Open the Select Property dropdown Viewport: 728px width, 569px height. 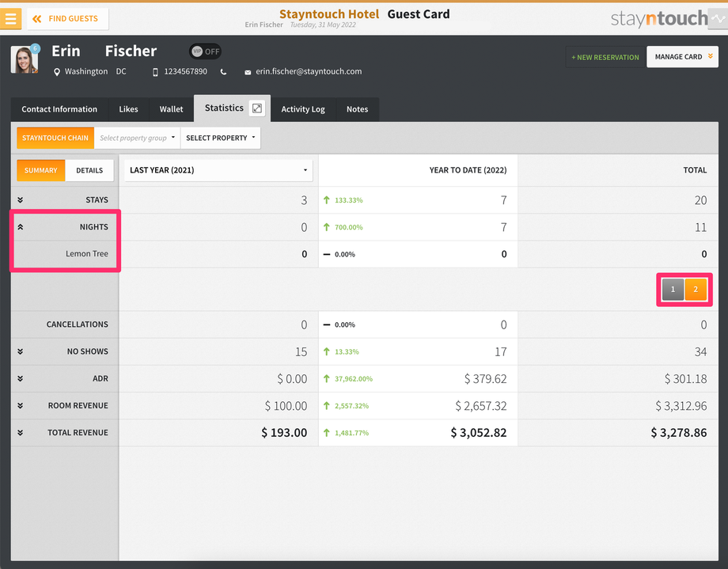coord(221,138)
